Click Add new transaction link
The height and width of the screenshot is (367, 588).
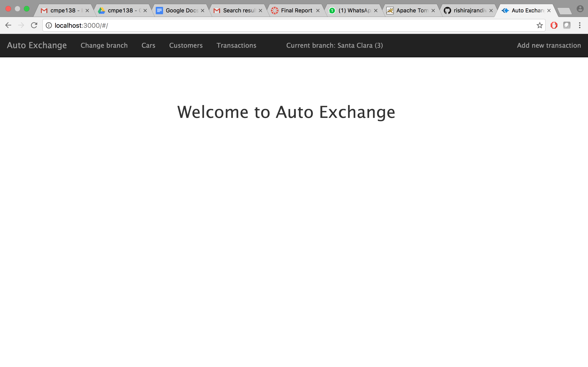click(x=549, y=45)
